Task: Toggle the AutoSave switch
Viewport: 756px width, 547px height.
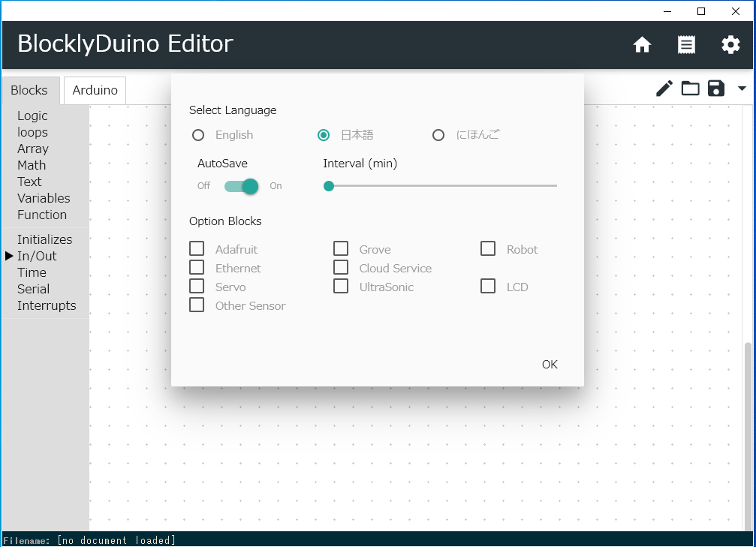Action: 242,186
